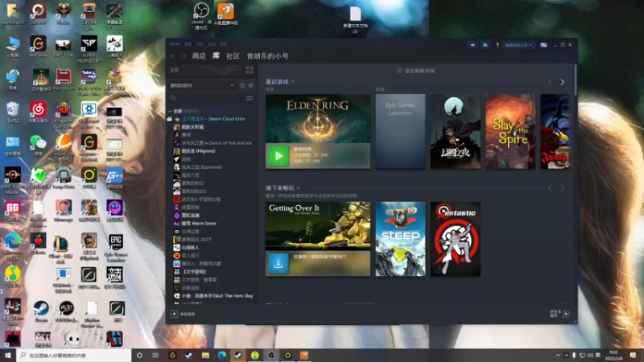Go forward with Steam forward arrow
The width and height of the screenshot is (644, 362).
(x=184, y=56)
